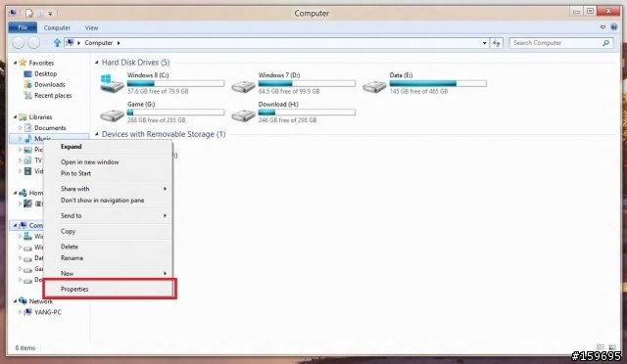The image size is (627, 364).
Task: Click the Data (E:) usage bar
Action: pyautogui.click(x=438, y=83)
